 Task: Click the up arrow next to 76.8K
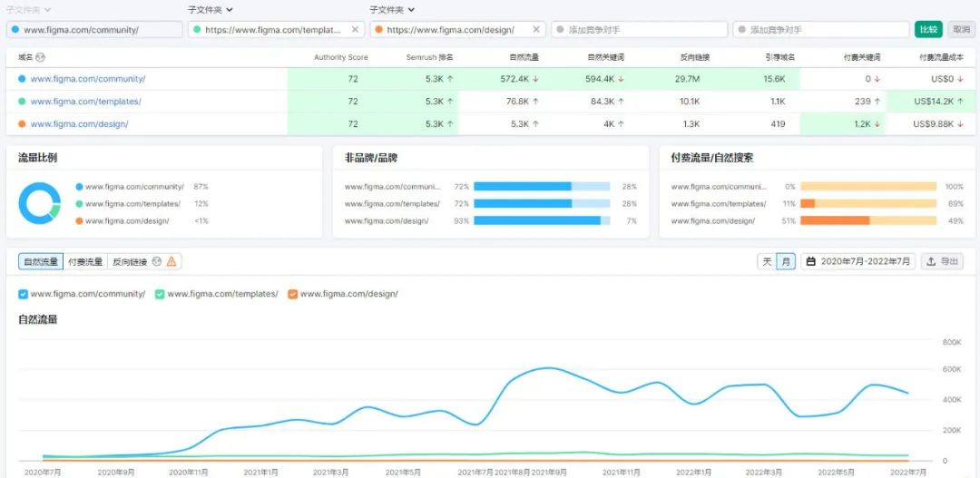(x=535, y=102)
